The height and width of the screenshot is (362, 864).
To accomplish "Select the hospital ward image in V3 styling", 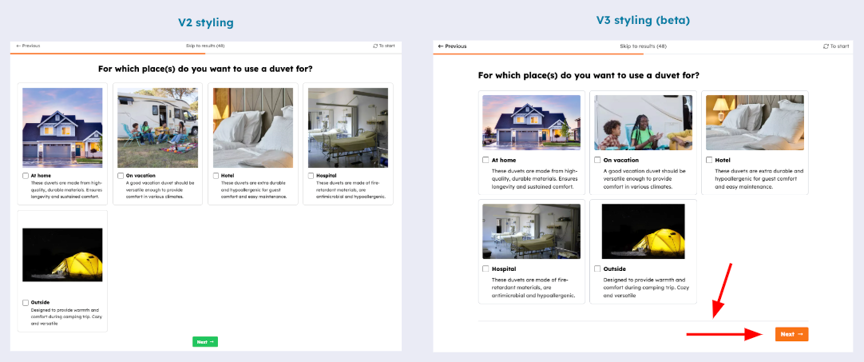I will click(x=531, y=231).
